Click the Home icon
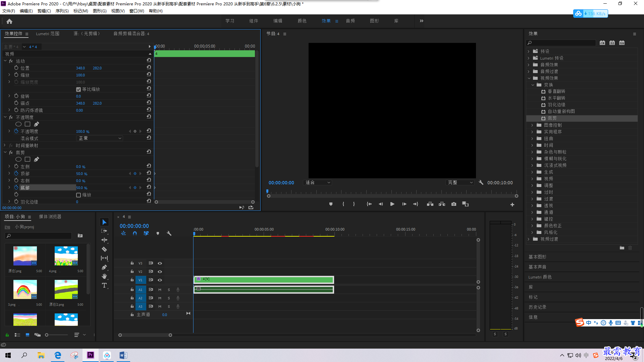This screenshot has height=362, width=644. 9,21
